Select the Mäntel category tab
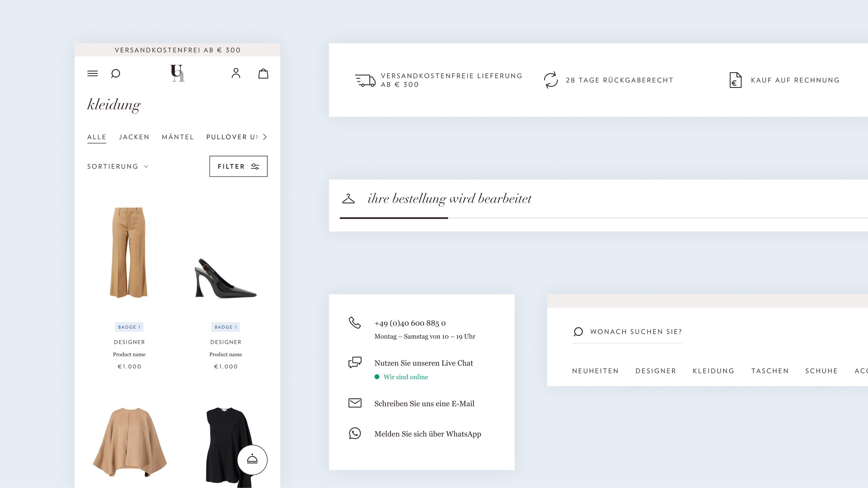Image resolution: width=868 pixels, height=488 pixels. point(178,137)
